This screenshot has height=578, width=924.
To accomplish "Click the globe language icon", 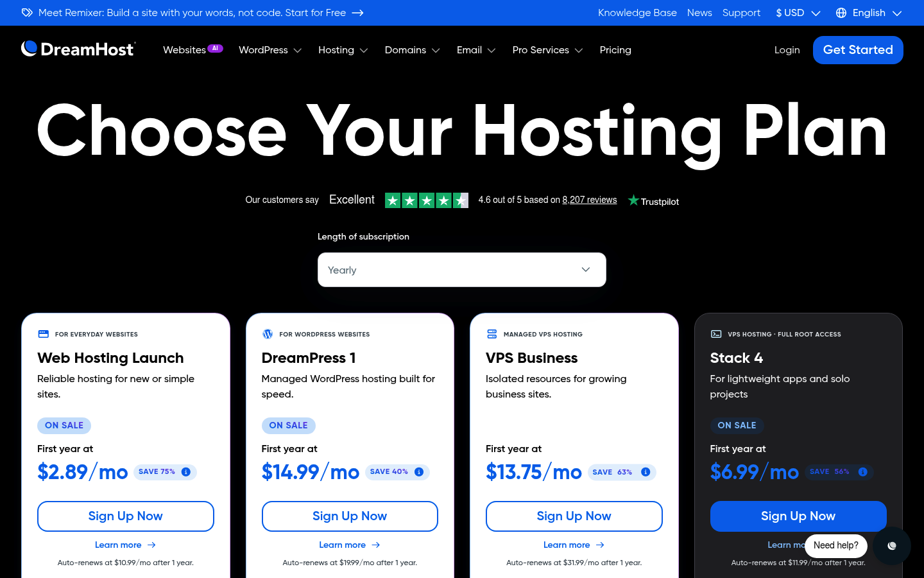I will tap(841, 13).
